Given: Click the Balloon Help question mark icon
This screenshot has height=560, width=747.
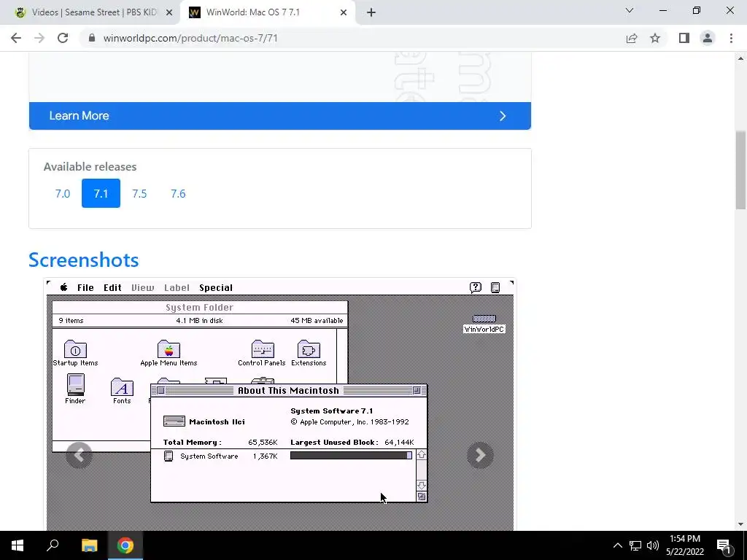Looking at the screenshot, I should click(x=476, y=287).
